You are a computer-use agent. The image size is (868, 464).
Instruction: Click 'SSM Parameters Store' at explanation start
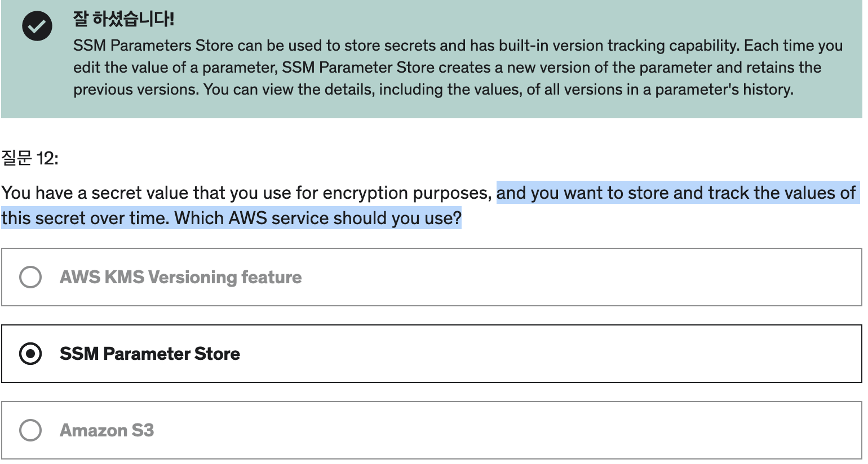click(x=153, y=46)
